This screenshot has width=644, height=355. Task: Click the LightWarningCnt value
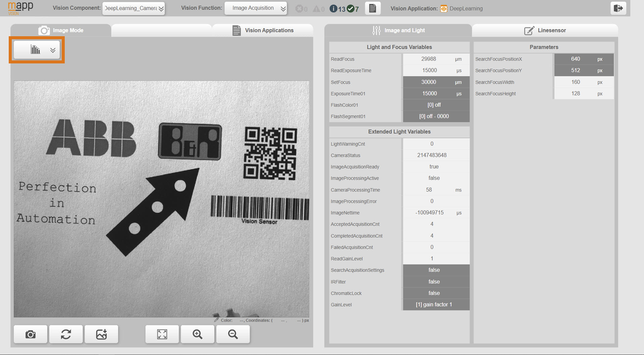tap(436, 144)
